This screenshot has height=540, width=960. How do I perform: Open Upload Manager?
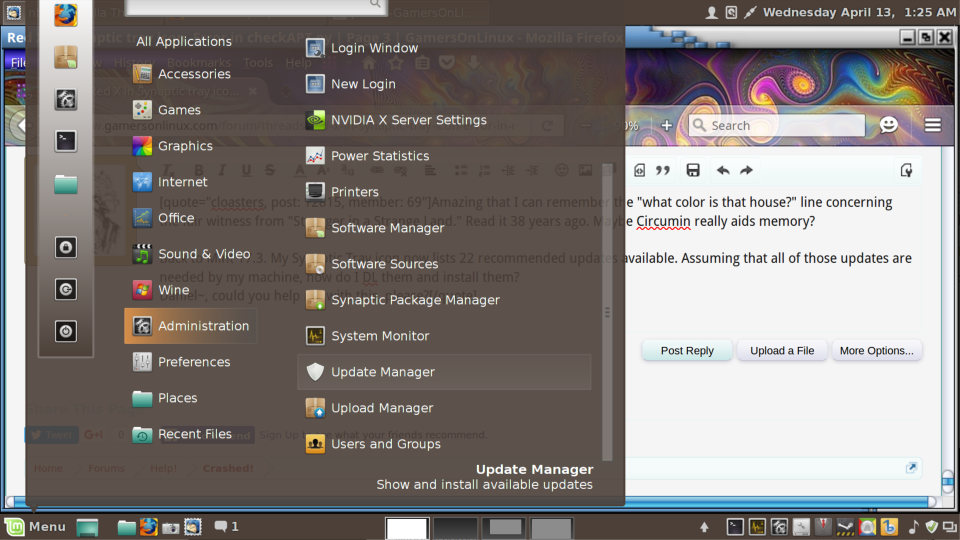pyautogui.click(x=444, y=408)
